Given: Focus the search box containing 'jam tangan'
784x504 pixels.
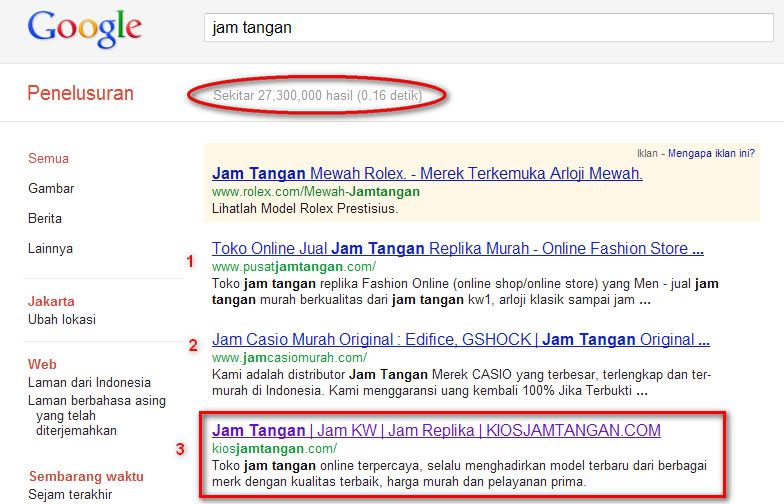Looking at the screenshot, I should [488, 28].
